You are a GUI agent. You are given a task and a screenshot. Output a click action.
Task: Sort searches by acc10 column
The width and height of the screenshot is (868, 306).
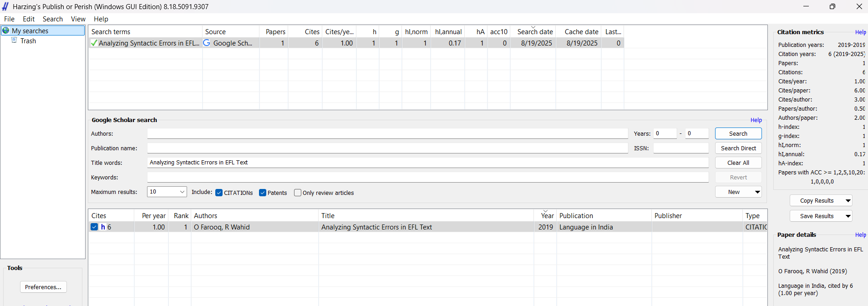click(499, 32)
